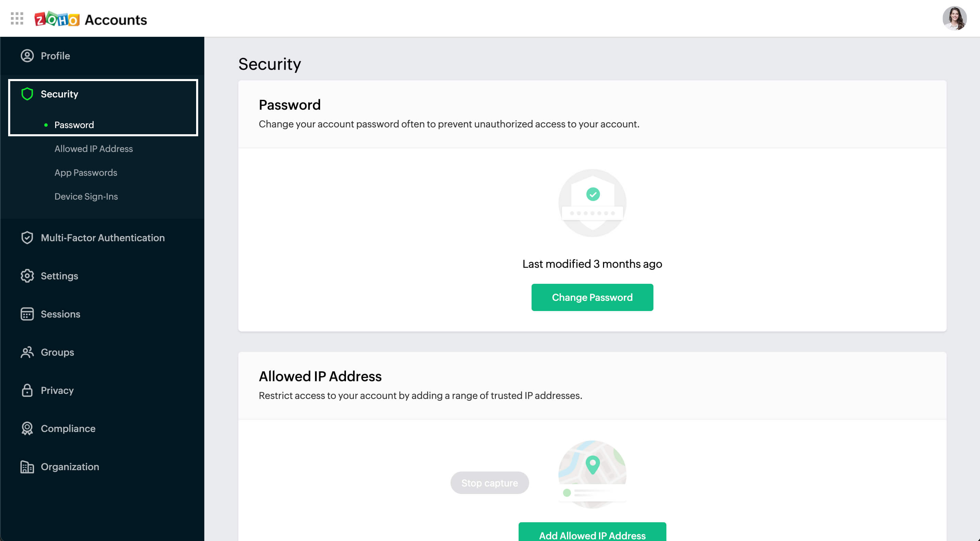980x541 pixels.
Task: Select Allowed IP Address submenu item
Action: (x=93, y=148)
